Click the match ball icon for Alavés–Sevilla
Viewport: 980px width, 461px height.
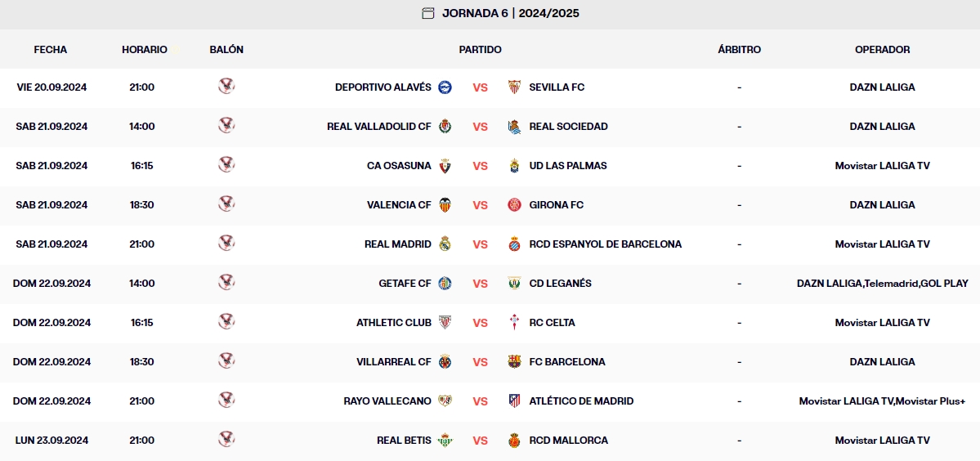(x=226, y=87)
